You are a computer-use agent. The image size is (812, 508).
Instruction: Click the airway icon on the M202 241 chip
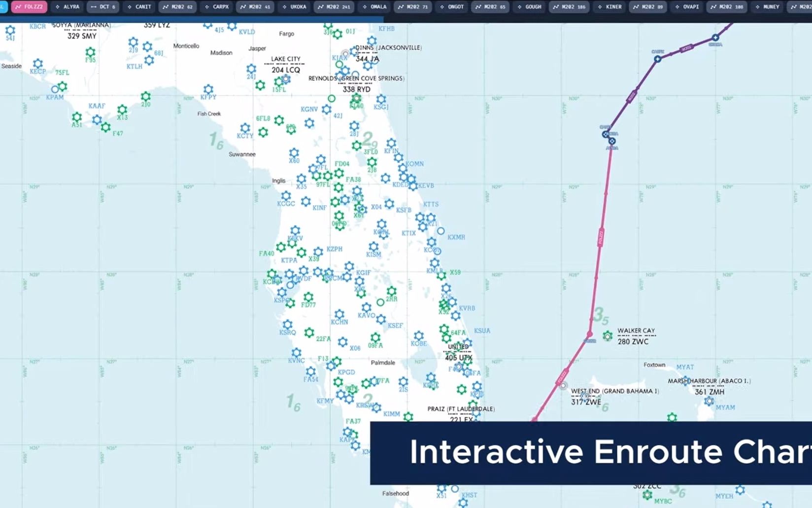(x=320, y=7)
